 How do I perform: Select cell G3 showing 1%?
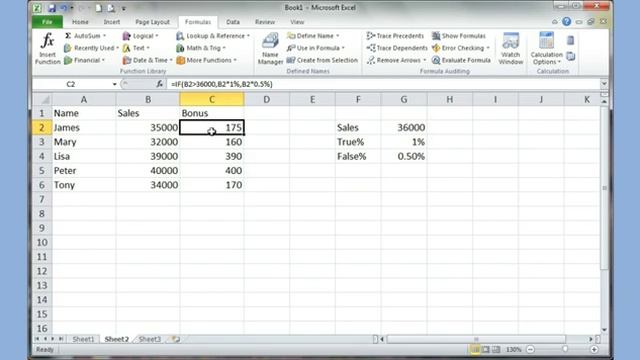(404, 142)
